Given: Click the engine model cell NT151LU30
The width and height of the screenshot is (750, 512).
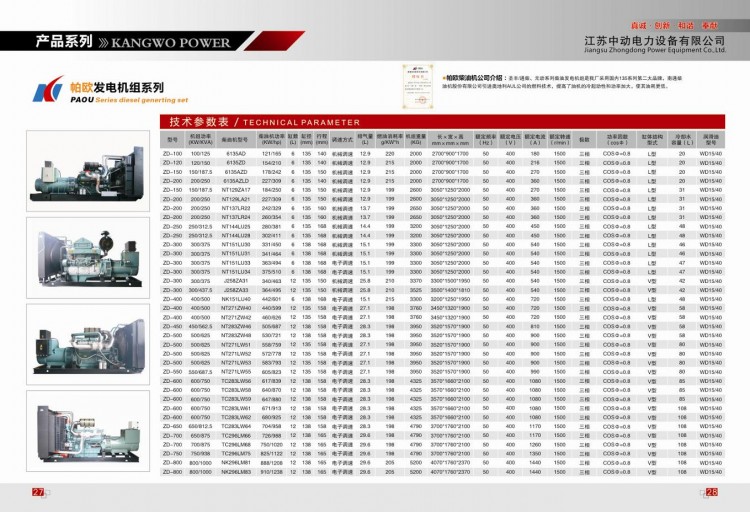Looking at the screenshot, I should [x=236, y=245].
